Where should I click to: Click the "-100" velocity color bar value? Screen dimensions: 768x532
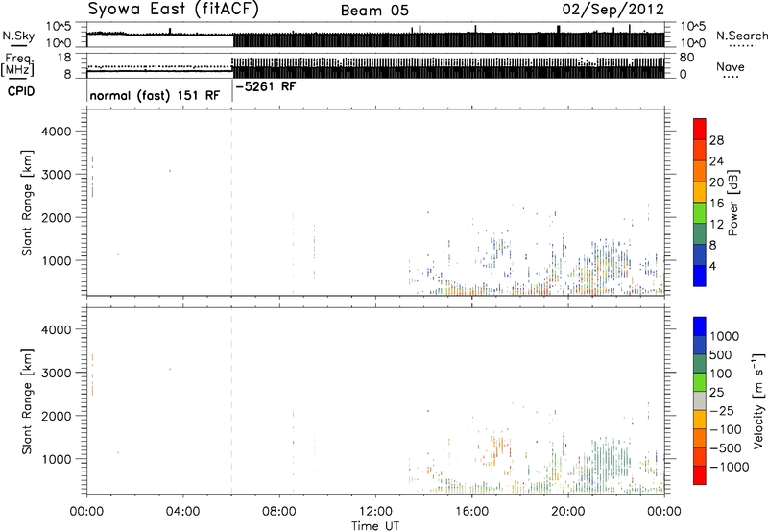pyautogui.click(x=726, y=429)
